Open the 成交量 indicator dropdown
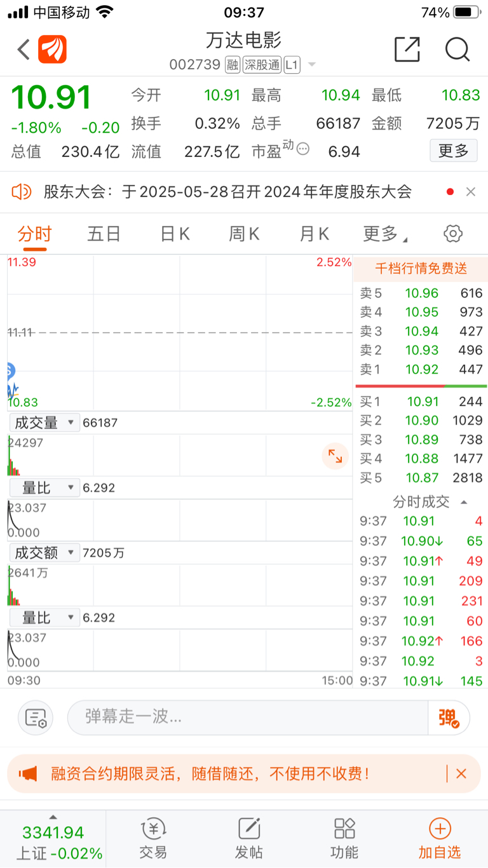 click(44, 423)
